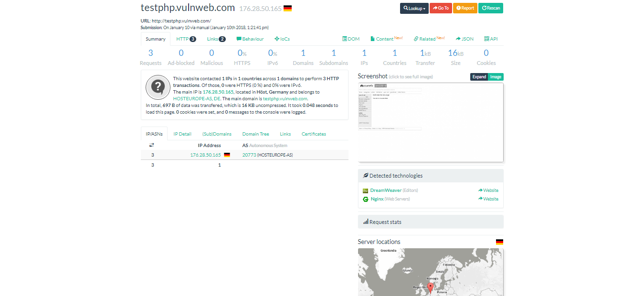Open the Behaviour tab
Viewport: 644px width, 296px height.
(x=250, y=39)
